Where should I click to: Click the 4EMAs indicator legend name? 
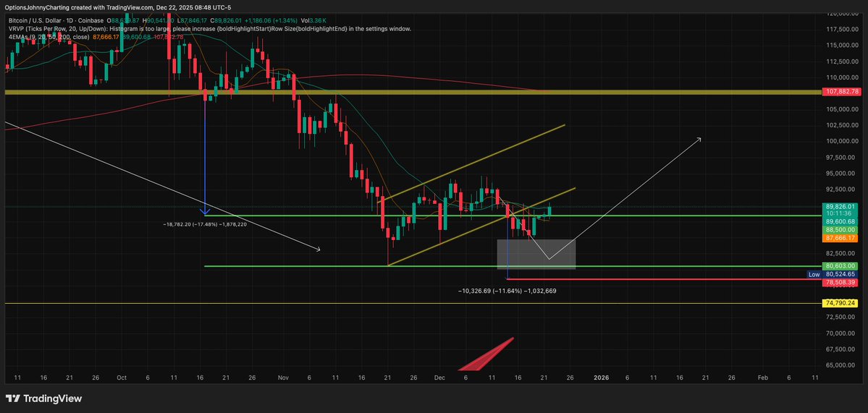[49, 36]
